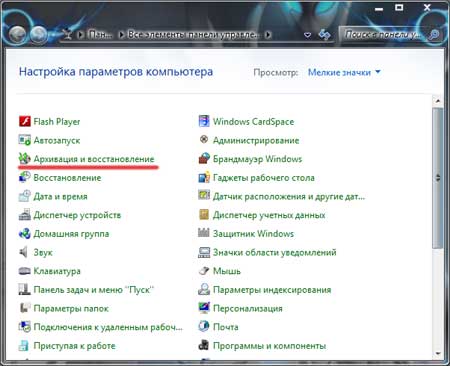450x366 pixels.
Task: Open the Дата и время icon
Action: point(25,196)
